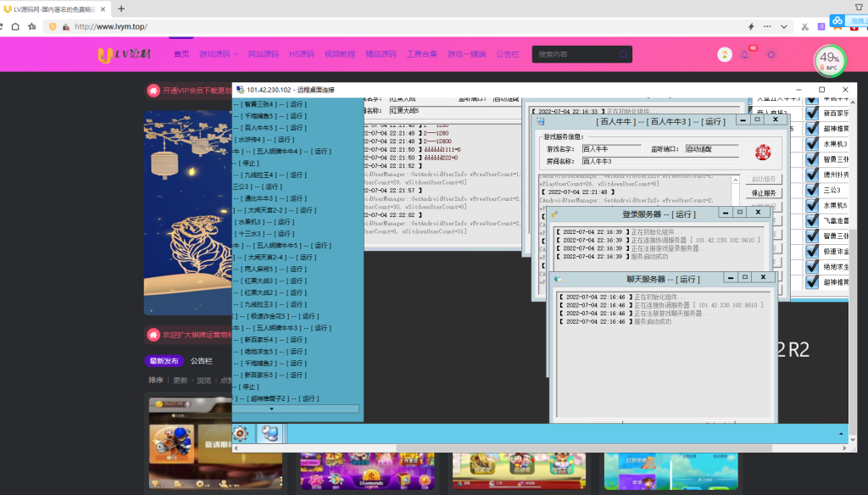Click the sun-shaped theme icon in site header

771,54
